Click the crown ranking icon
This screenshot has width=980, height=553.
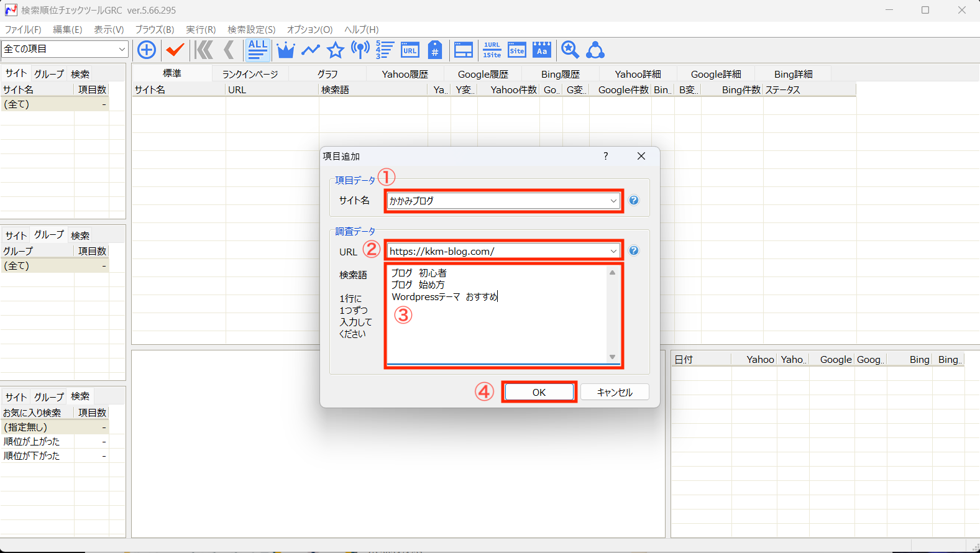pos(286,50)
